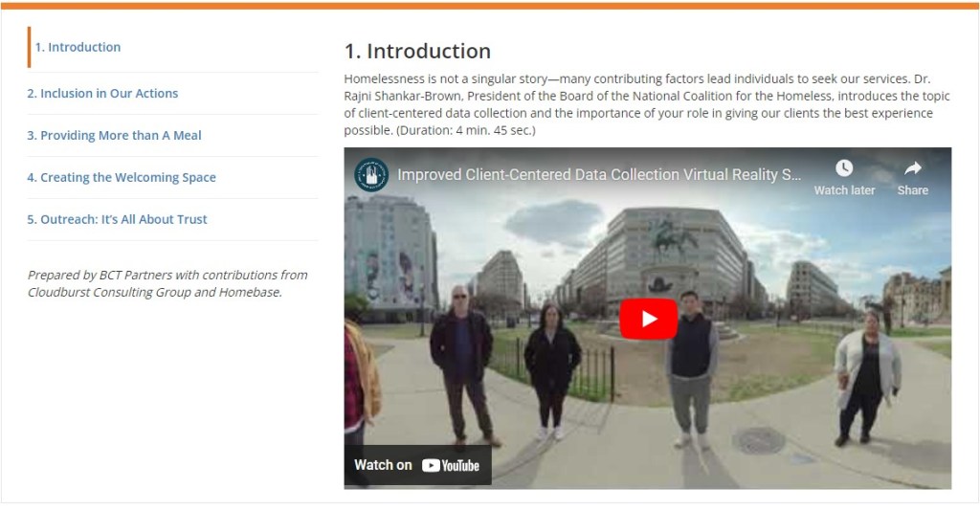The image size is (980, 510).
Task: Open the channel logo on video
Action: (370, 175)
